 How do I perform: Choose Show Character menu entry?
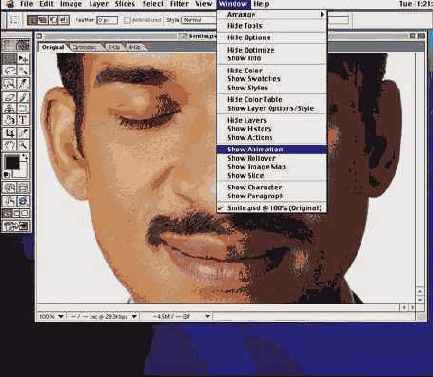[x=271, y=187]
